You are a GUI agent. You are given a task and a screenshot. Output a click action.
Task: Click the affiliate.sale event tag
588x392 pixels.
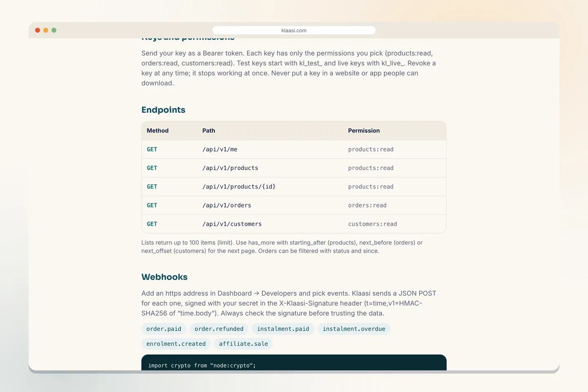pyautogui.click(x=243, y=344)
